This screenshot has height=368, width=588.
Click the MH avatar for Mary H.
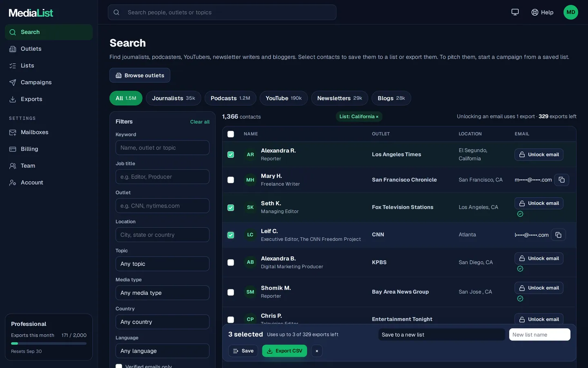(250, 180)
